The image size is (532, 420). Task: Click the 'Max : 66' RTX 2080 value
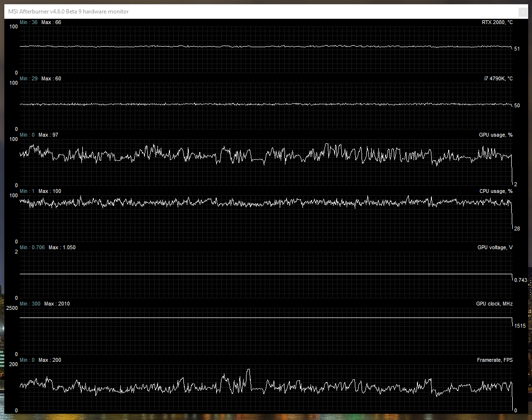coord(51,23)
